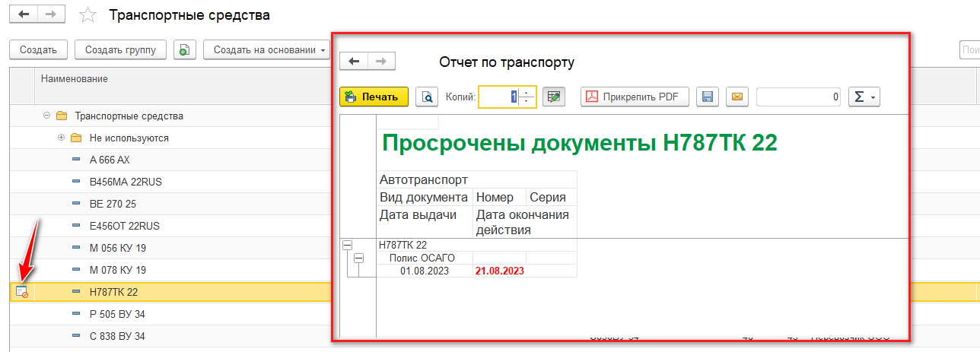The width and height of the screenshot is (980, 352).
Task: Click the expired documents icon beside Н787ТК 22
Action: coord(22,291)
